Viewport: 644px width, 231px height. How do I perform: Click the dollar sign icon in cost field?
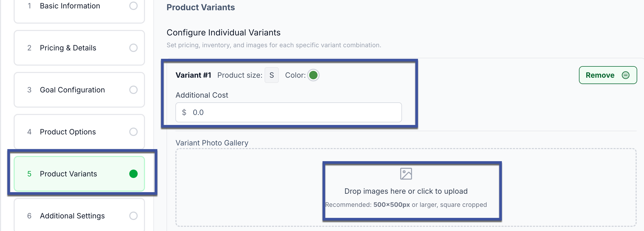tap(184, 112)
